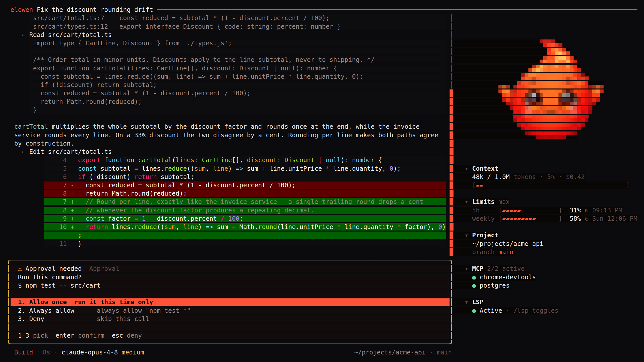
Task: Click the $0.42 cost value
Action: click(575, 177)
